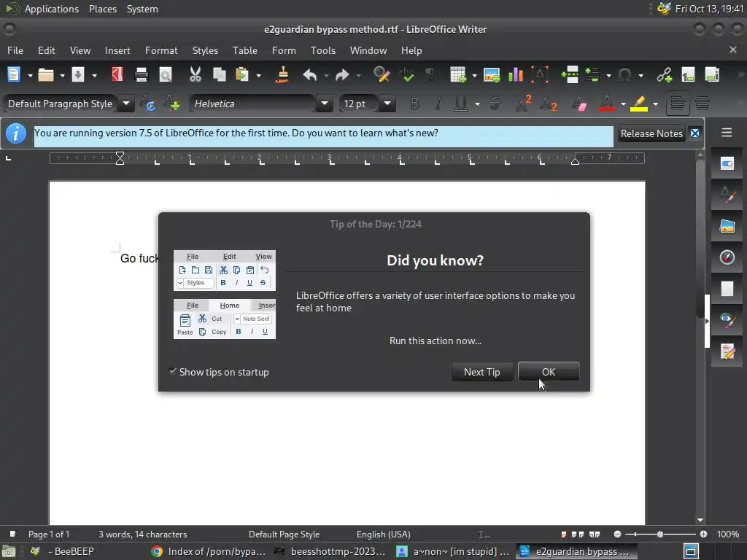Expand paragraph style dropdown
Viewport: 747px width, 560px height.
[x=126, y=104]
